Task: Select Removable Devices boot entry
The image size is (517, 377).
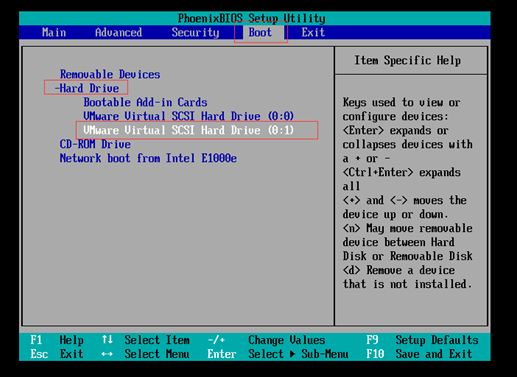Action: pos(110,74)
